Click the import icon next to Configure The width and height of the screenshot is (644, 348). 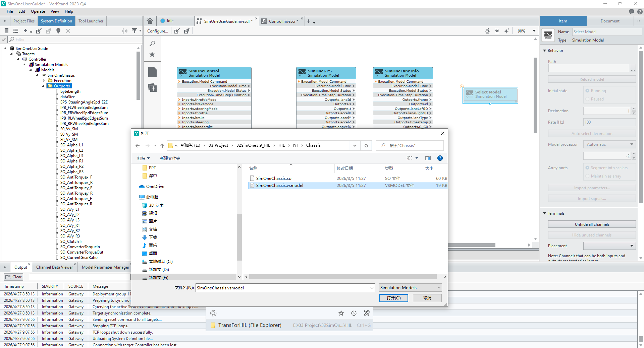click(x=177, y=31)
